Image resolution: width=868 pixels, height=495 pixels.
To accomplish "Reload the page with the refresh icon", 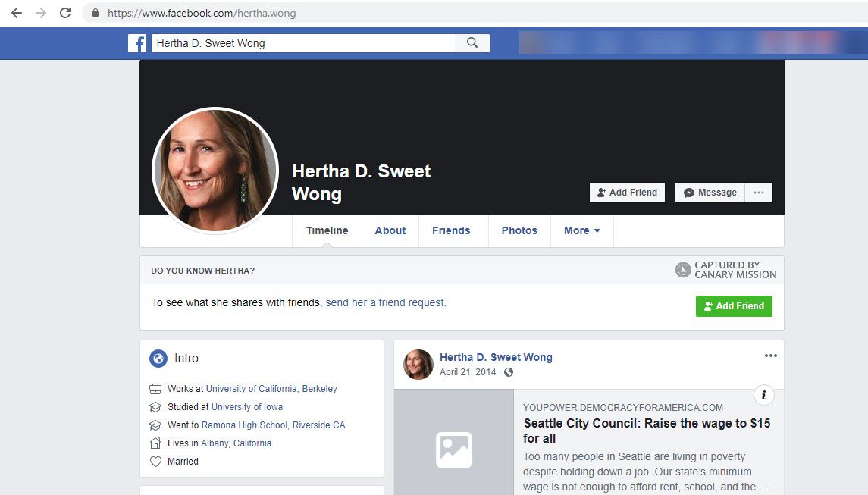I will (65, 12).
